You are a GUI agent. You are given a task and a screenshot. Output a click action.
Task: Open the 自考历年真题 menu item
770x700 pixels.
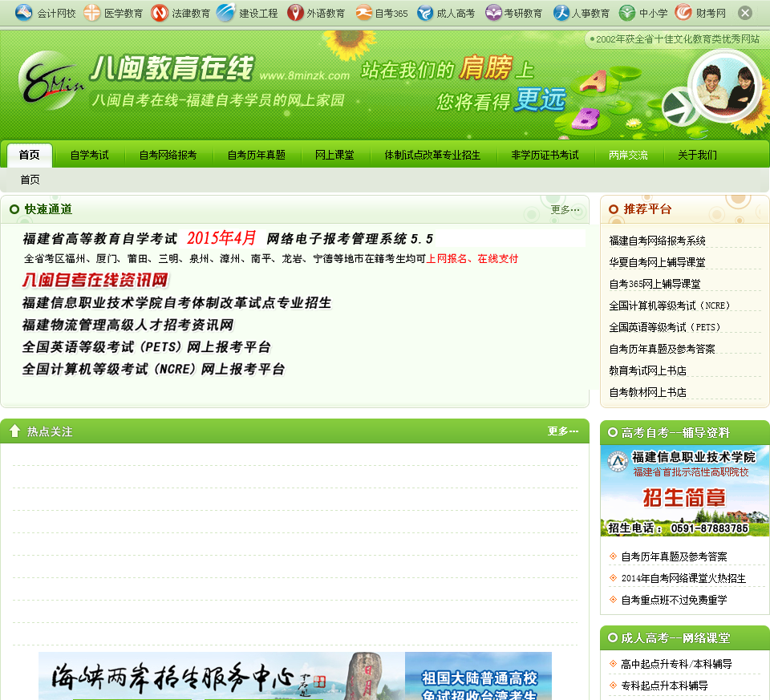point(257,155)
